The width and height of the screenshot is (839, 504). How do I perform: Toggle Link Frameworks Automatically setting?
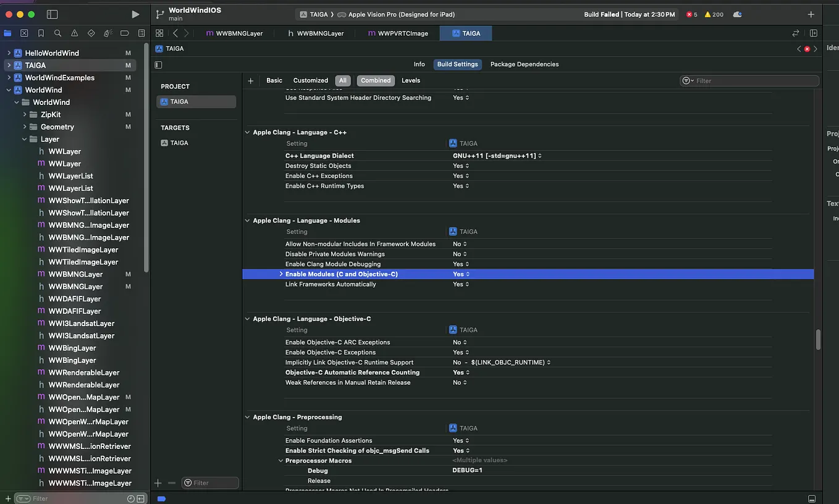coord(460,284)
